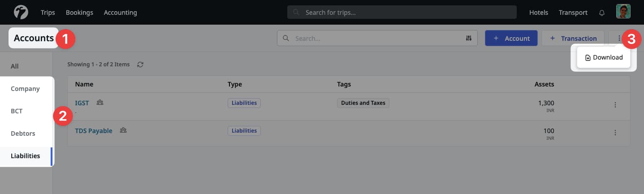This screenshot has height=194, width=644.
Task: Switch to the Company tab
Action: pos(26,89)
